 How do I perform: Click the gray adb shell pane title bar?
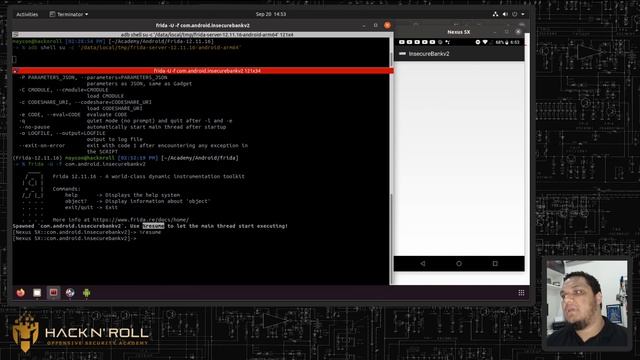[x=202, y=35]
